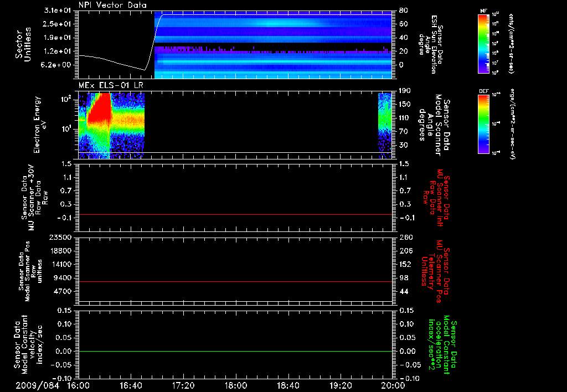Click the 17:20 time axis label

[x=183, y=385]
